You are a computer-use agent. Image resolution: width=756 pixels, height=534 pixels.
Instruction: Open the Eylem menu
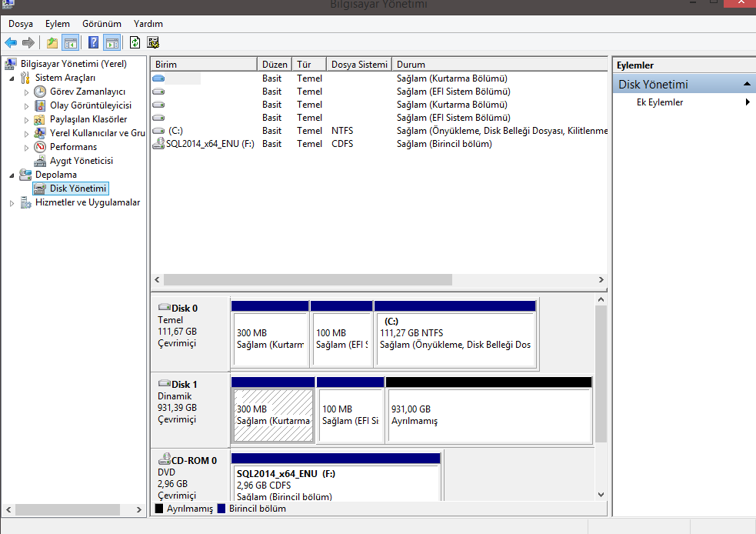(57, 24)
